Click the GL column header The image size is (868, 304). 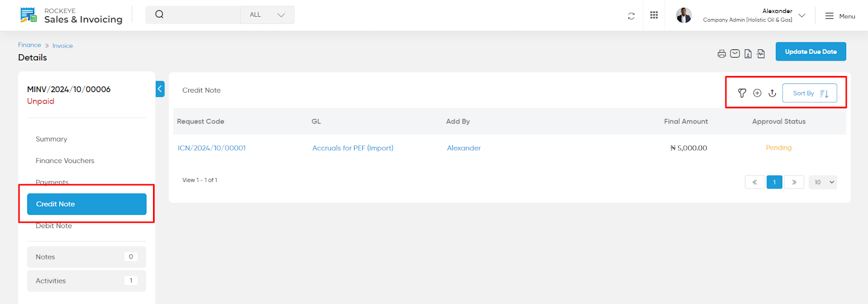[316, 121]
